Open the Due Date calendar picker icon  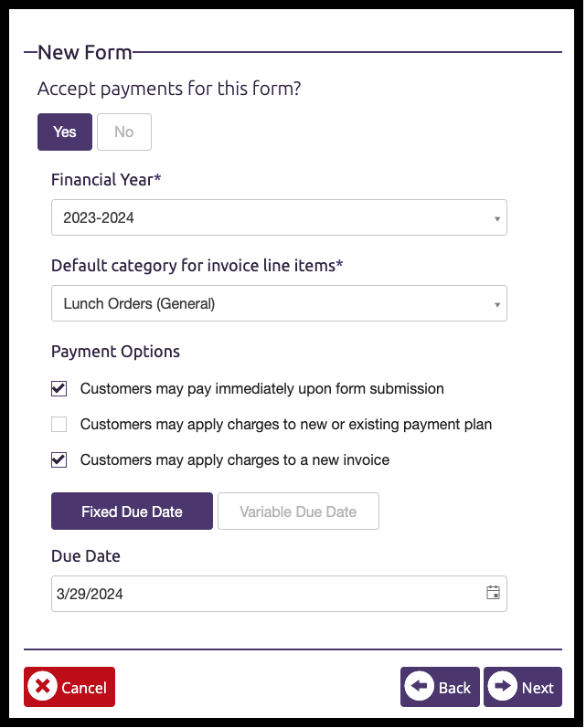pyautogui.click(x=493, y=593)
